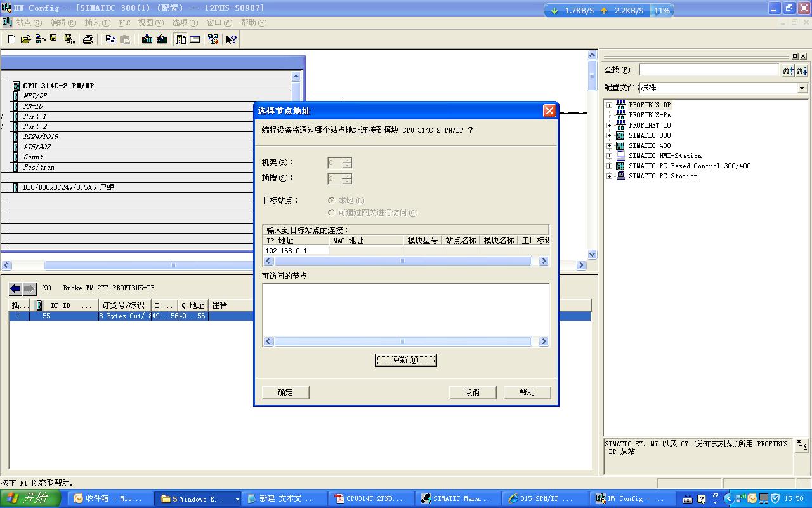Open the 选项 menu
Screen dimensions: 812x508
coord(185,22)
